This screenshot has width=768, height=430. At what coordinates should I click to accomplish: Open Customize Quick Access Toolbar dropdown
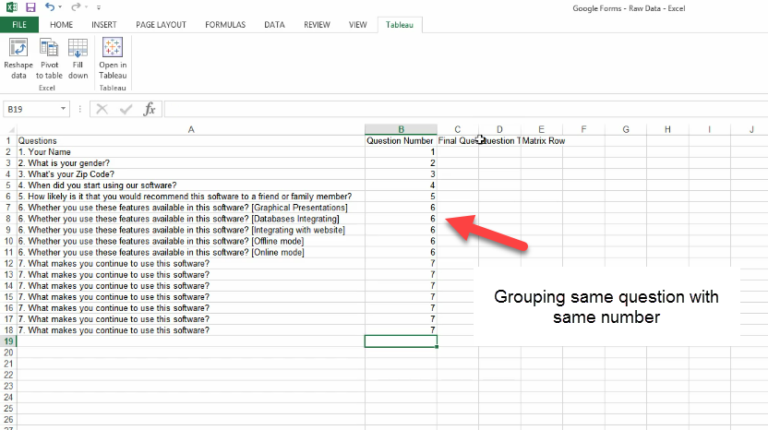98,7
